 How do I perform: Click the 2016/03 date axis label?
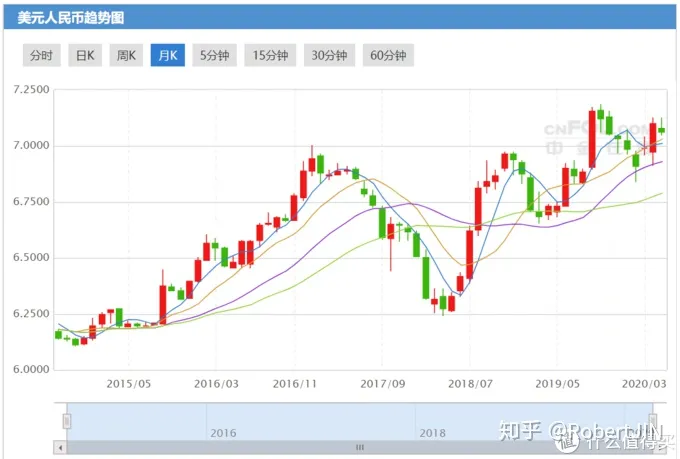pyautogui.click(x=216, y=384)
